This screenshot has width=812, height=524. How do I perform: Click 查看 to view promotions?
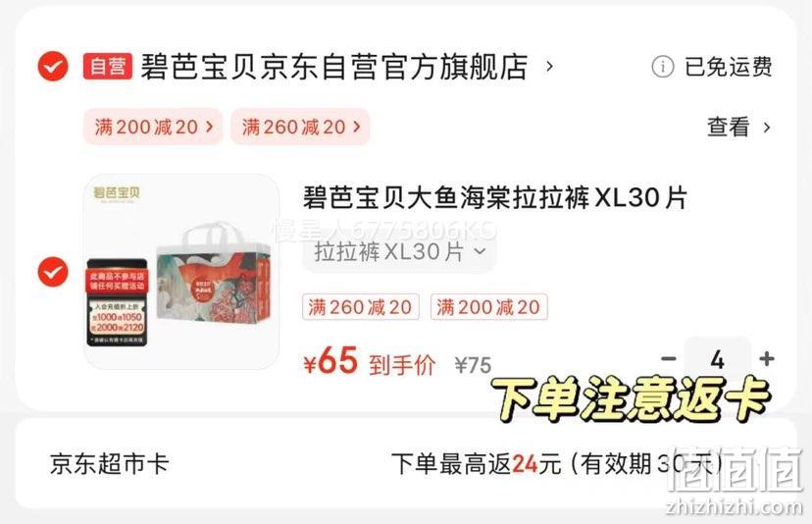click(x=728, y=127)
